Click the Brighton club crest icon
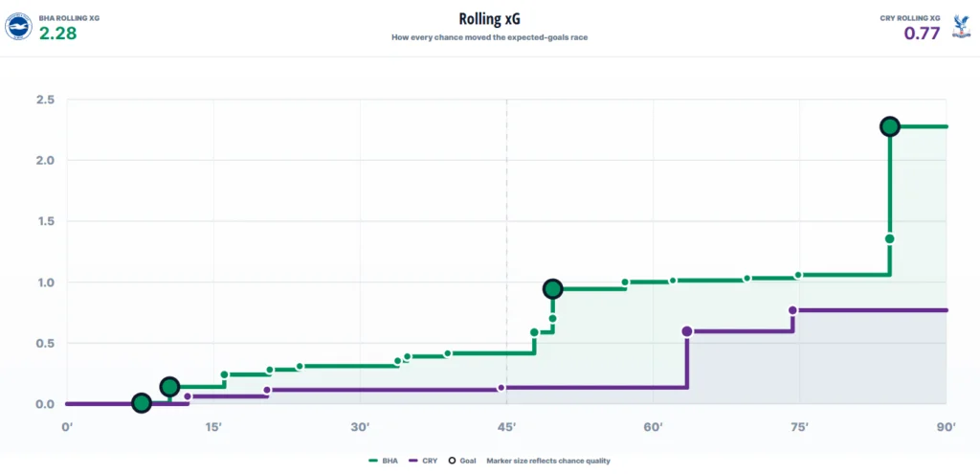This screenshot has height=474, width=980. 18,27
